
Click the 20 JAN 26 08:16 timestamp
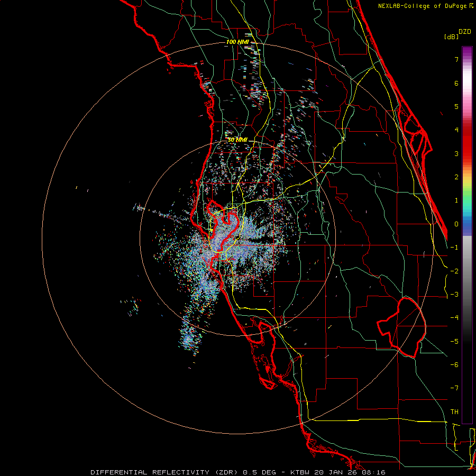[x=350, y=472]
